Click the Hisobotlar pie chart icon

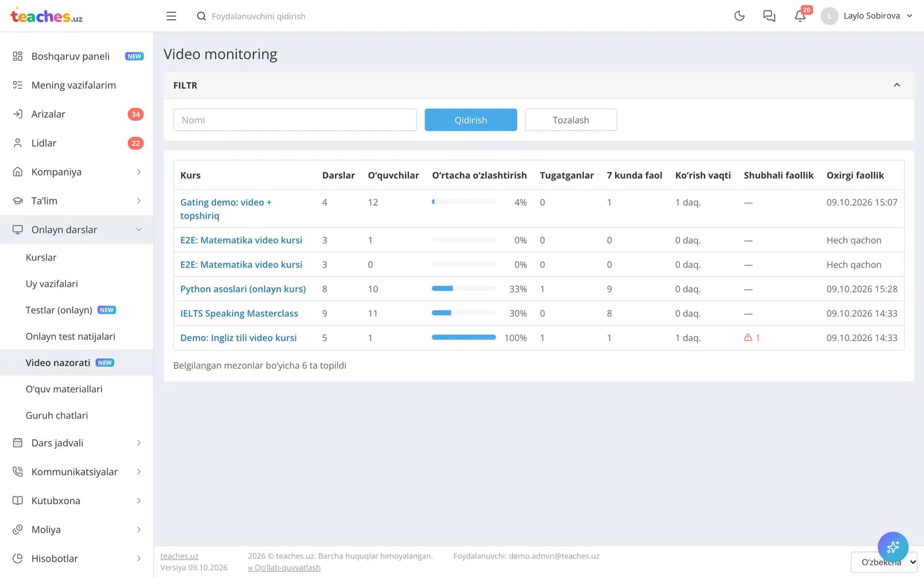point(18,558)
